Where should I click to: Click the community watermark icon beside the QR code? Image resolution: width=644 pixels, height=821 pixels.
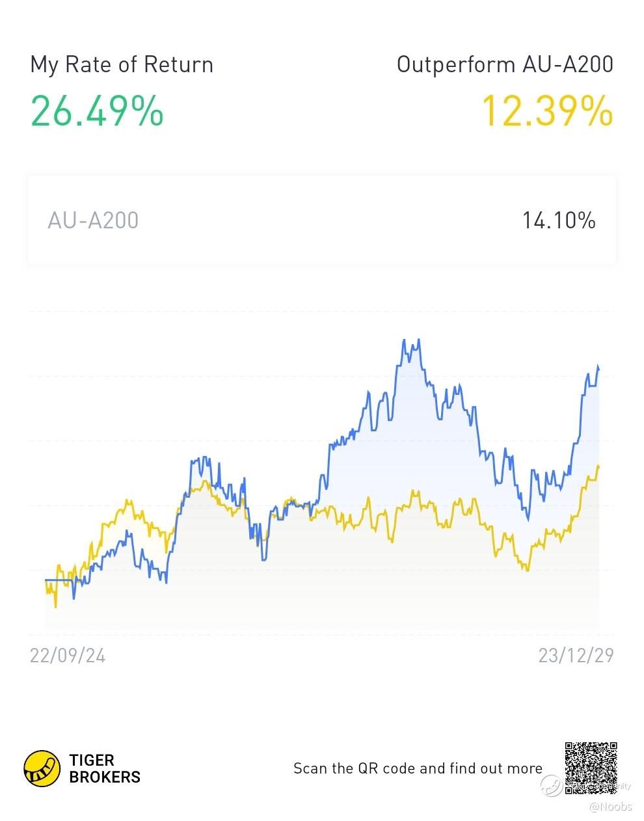coord(553,786)
